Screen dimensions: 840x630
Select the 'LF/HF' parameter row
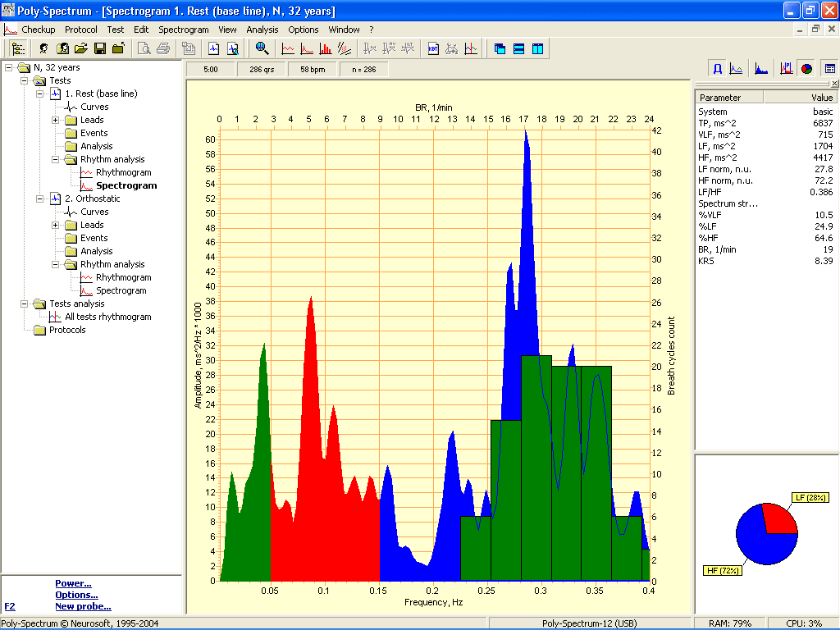[x=765, y=192]
